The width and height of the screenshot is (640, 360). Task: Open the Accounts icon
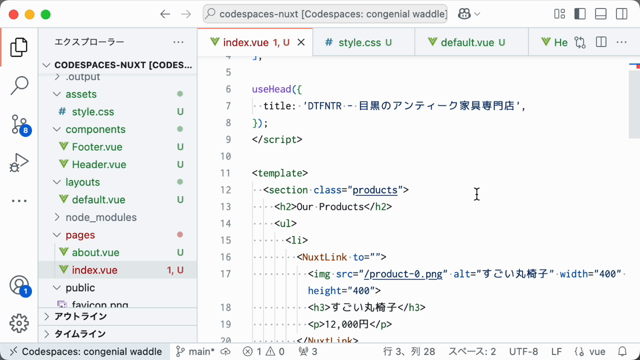coord(20,286)
